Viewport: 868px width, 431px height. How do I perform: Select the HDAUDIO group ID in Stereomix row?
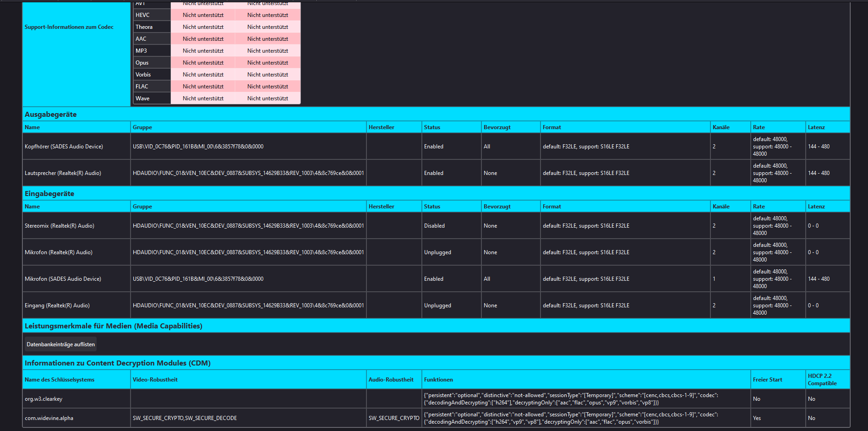click(x=248, y=226)
